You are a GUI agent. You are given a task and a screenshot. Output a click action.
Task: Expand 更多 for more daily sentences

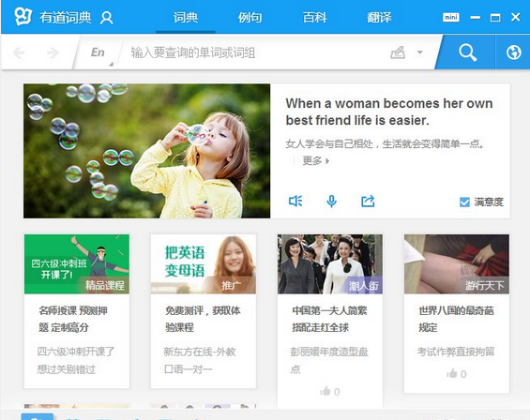click(316, 161)
